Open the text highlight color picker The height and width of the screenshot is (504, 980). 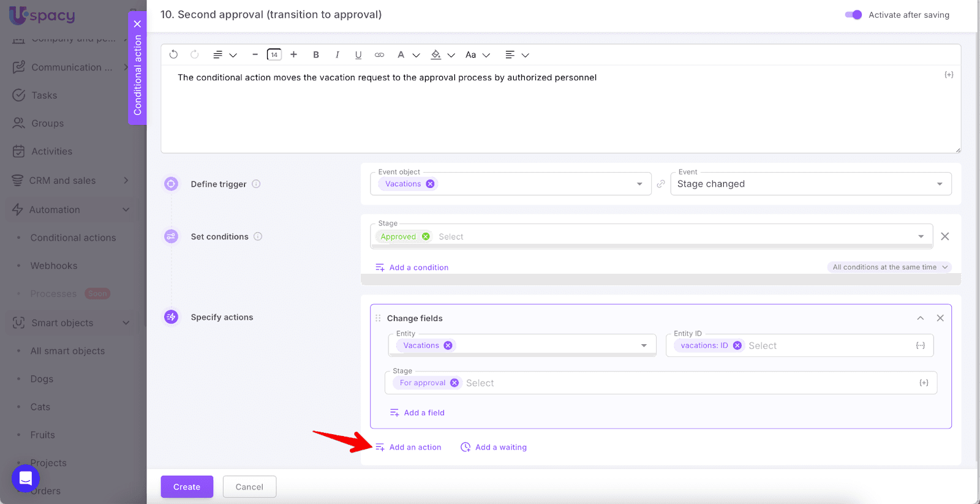[x=436, y=55]
